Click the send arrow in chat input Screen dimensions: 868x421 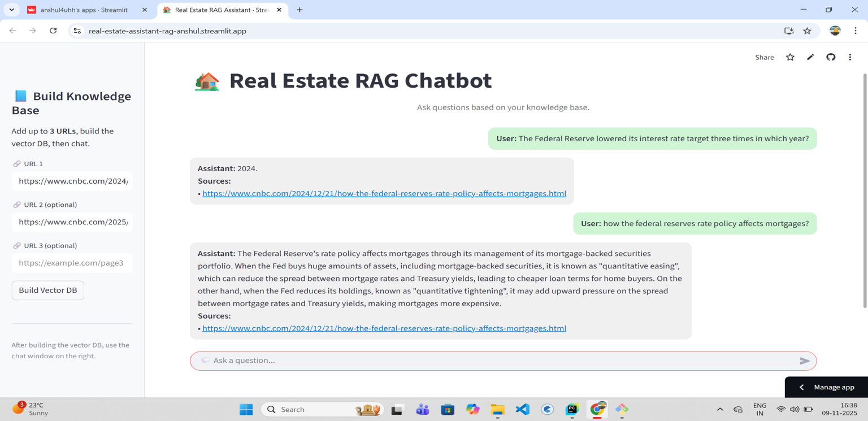point(805,361)
